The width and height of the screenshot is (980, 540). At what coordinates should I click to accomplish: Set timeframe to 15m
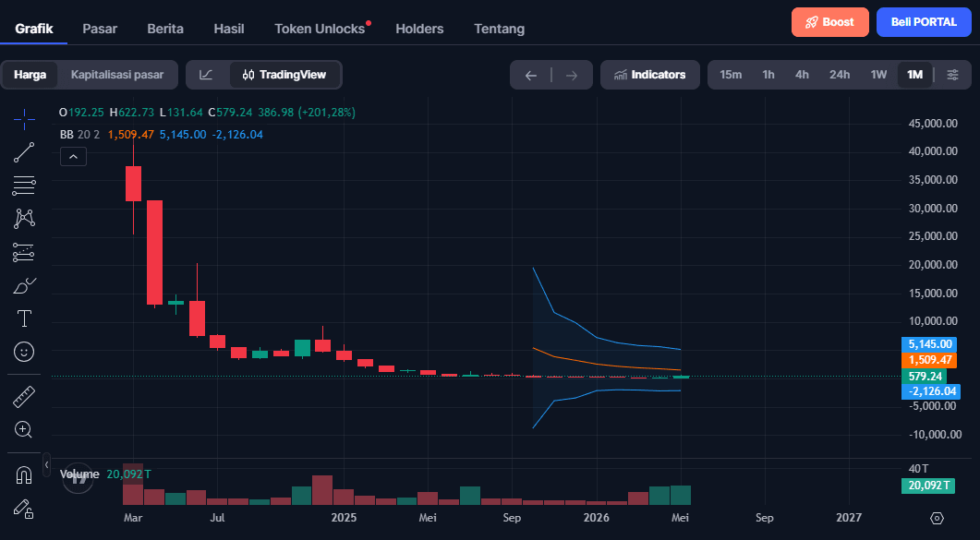tap(731, 75)
